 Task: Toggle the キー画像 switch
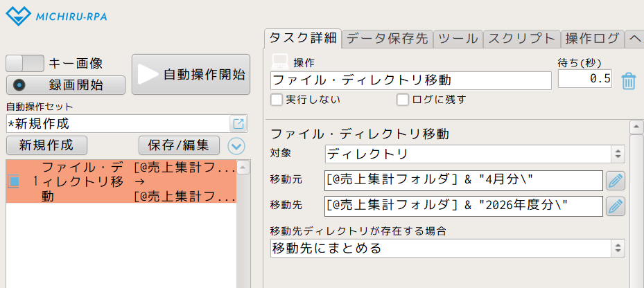(24, 64)
